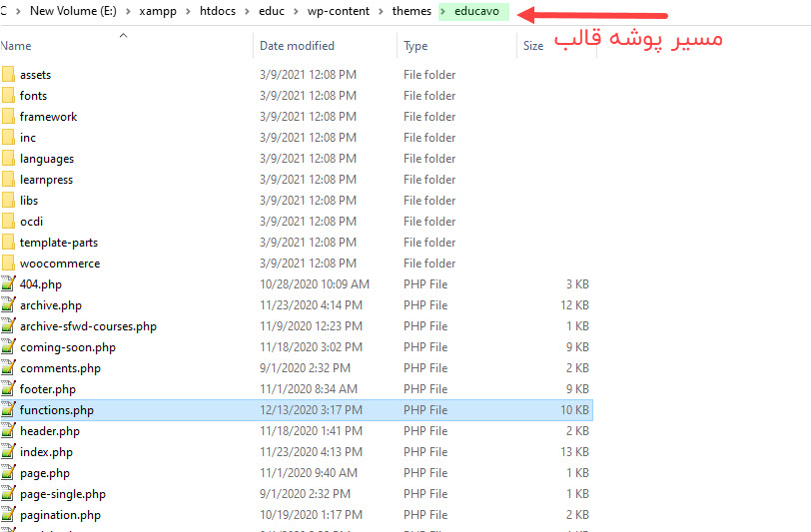Click the pagination.php file icon
Image resolution: width=811 pixels, height=532 pixels.
pyautogui.click(x=8, y=514)
